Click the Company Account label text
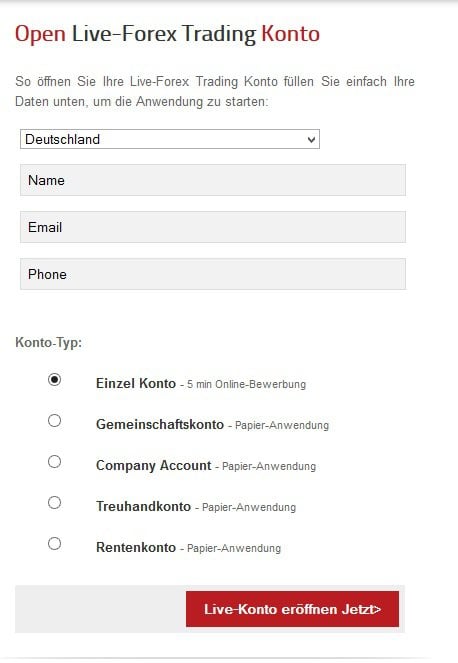 [154, 466]
